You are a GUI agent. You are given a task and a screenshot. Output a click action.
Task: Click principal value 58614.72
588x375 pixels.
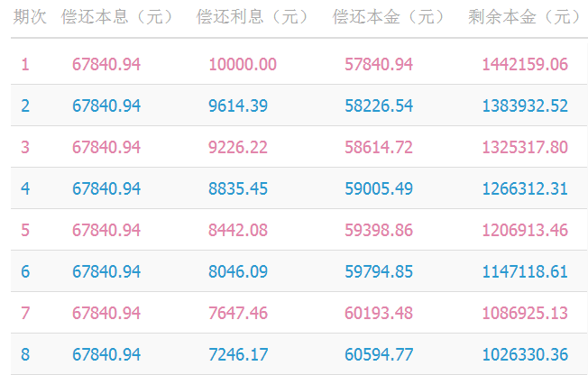click(379, 147)
